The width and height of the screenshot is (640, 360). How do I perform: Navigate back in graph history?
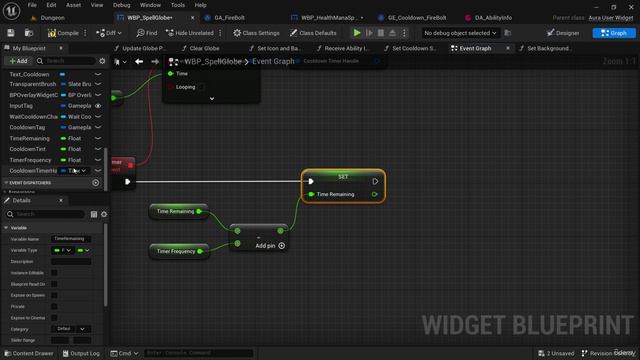(139, 62)
